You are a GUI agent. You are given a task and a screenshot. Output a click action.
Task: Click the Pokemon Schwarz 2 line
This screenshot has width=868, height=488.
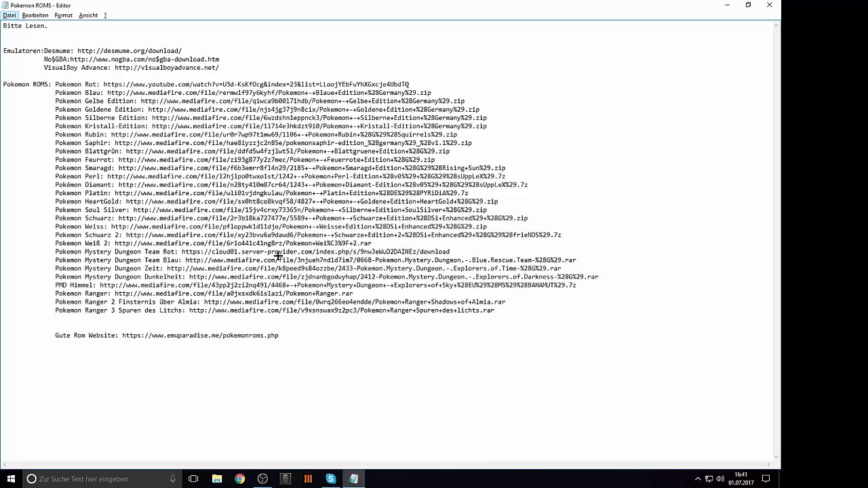(308, 235)
